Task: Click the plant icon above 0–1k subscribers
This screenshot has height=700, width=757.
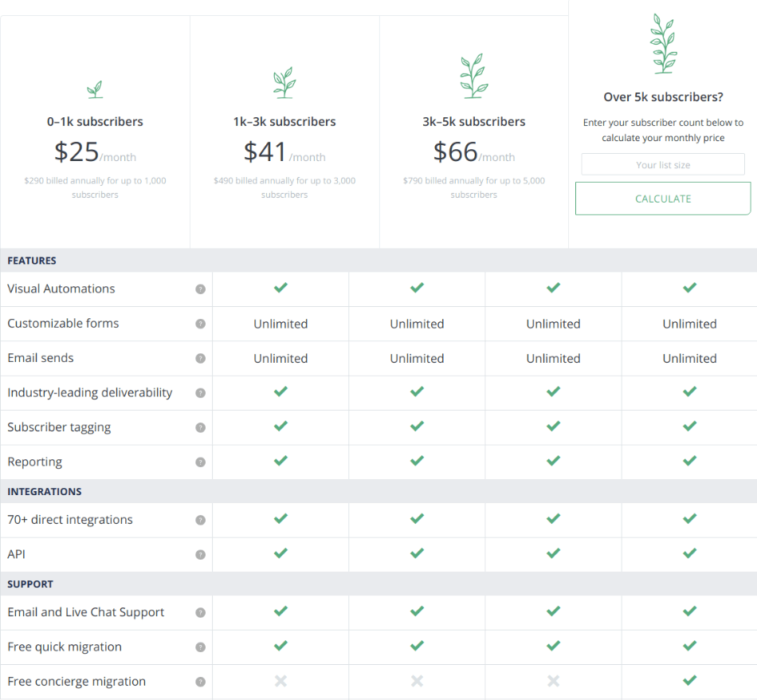Action: pos(95,89)
